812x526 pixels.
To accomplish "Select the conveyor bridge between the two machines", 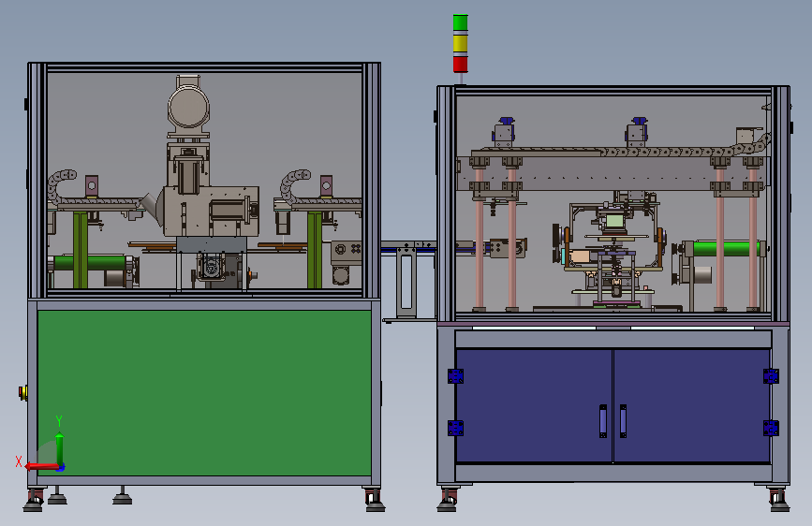I will point(408,247).
